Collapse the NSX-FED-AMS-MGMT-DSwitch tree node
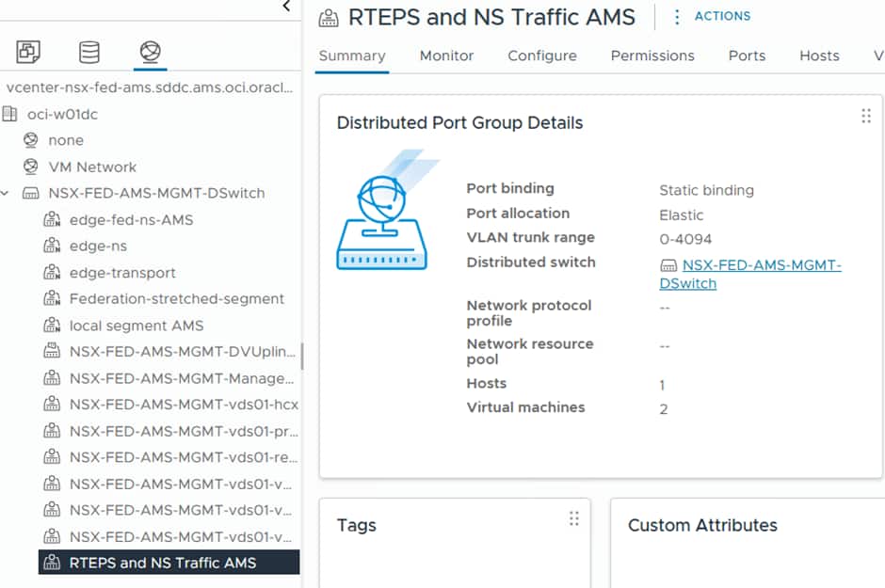The image size is (885, 588). pos(5,194)
